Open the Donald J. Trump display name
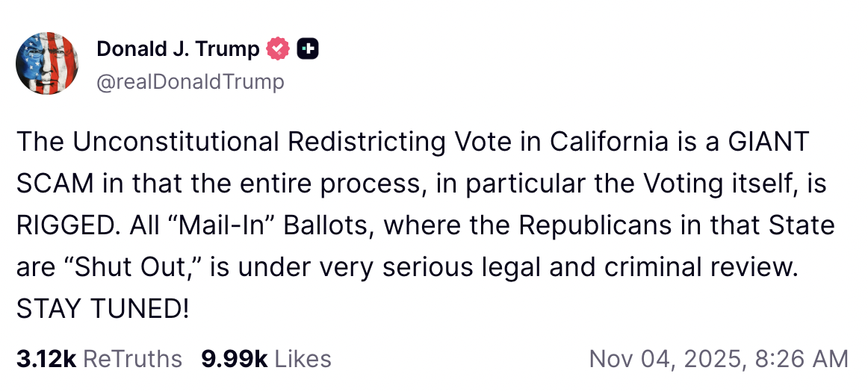Viewport: 868px width, 391px height. (x=178, y=50)
